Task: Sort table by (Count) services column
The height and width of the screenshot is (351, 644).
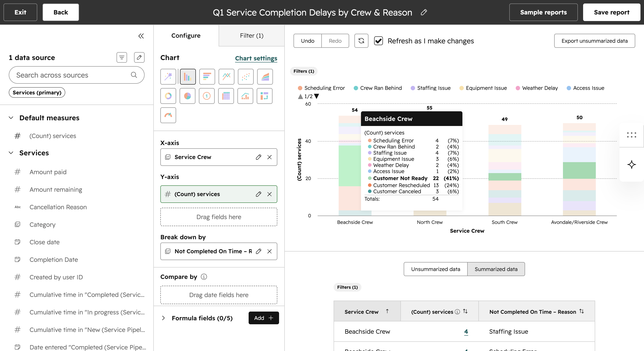Action: pyautogui.click(x=465, y=311)
